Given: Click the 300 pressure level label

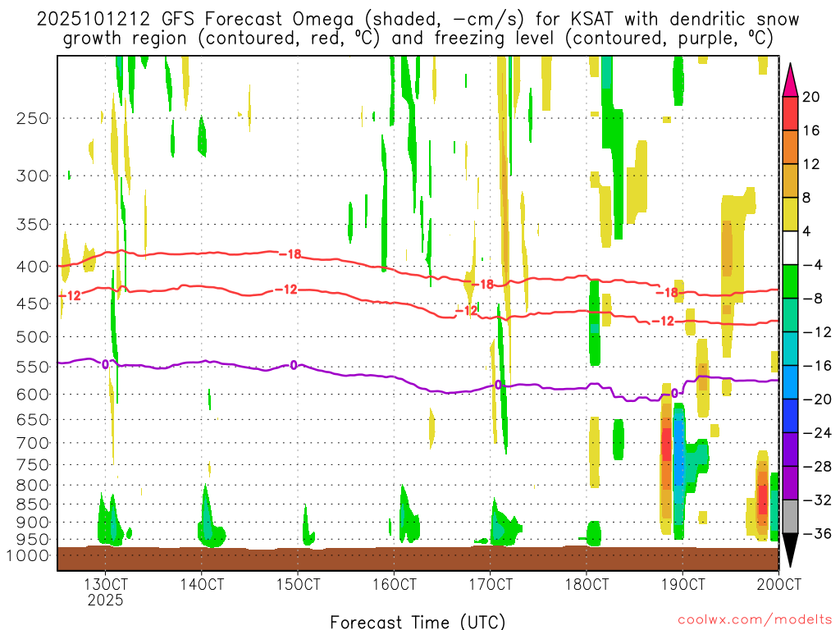Looking at the screenshot, I should 33,176.
